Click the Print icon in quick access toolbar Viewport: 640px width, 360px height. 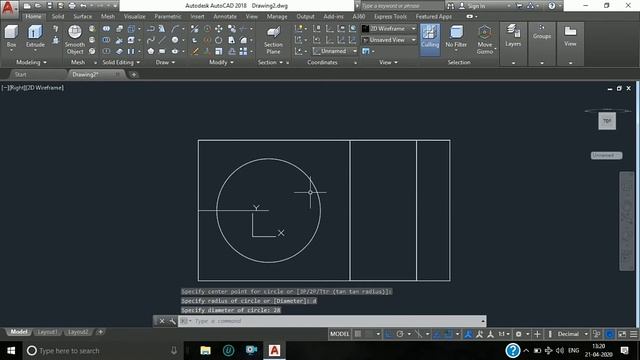(x=72, y=6)
